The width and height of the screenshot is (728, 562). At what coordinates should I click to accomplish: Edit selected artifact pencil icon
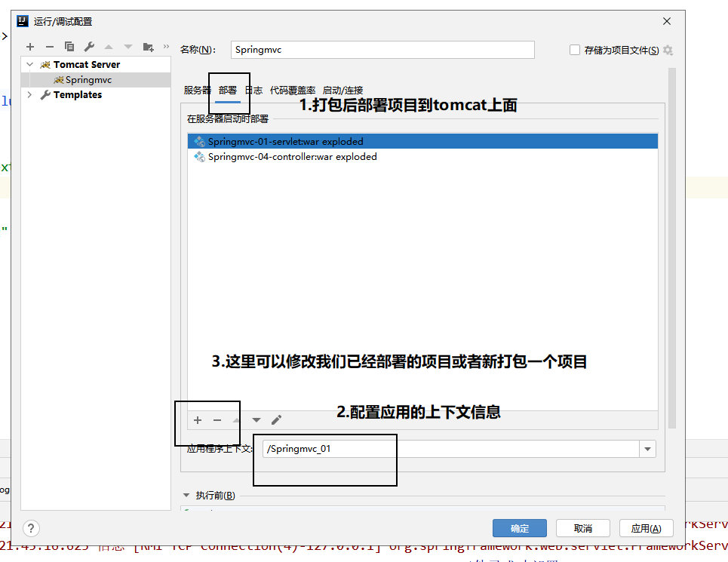[x=276, y=420]
